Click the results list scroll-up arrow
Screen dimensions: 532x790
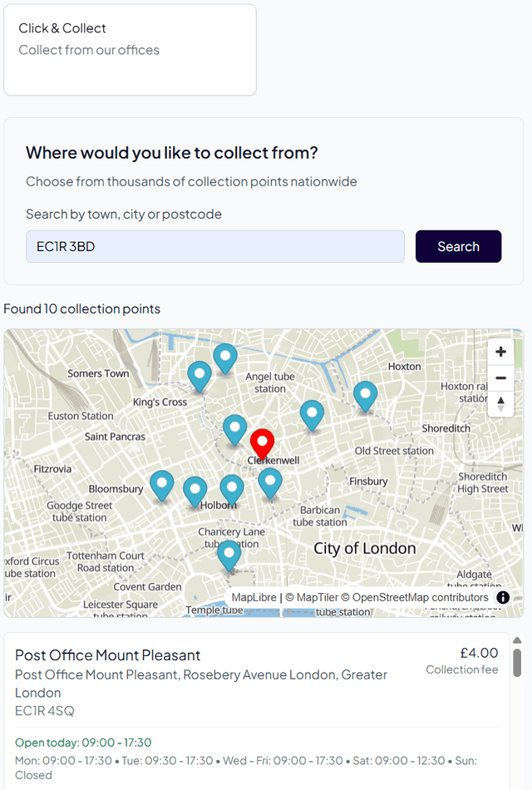coord(517,640)
